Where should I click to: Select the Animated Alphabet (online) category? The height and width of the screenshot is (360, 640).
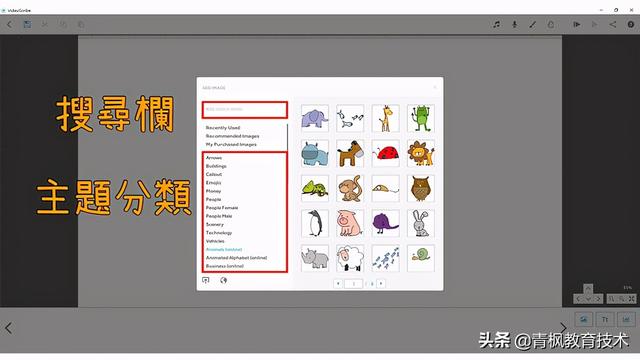236,258
